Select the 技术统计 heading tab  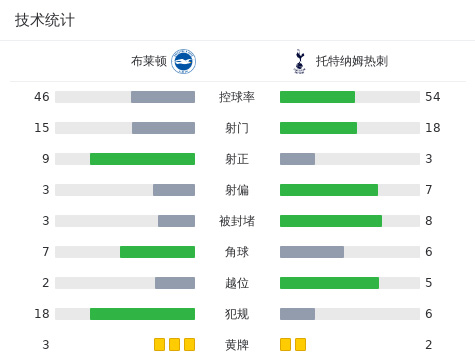(44, 20)
